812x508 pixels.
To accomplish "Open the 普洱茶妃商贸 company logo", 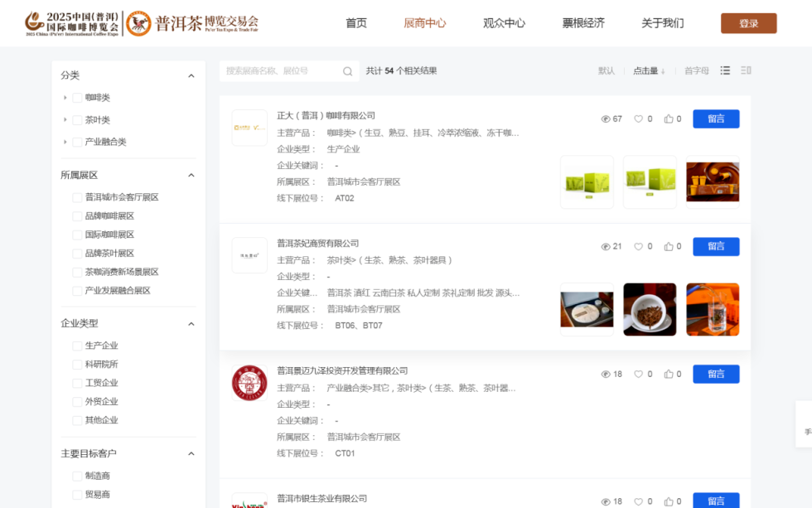I will tap(249, 255).
